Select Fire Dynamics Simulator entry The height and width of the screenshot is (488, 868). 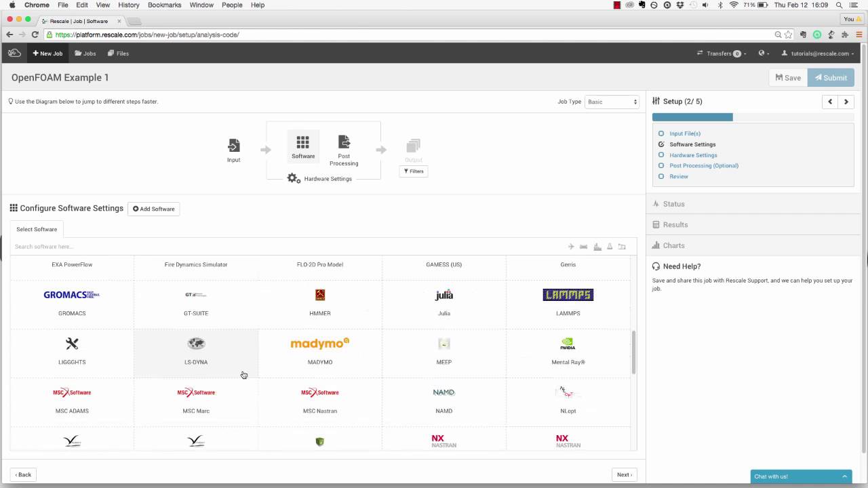pos(196,264)
